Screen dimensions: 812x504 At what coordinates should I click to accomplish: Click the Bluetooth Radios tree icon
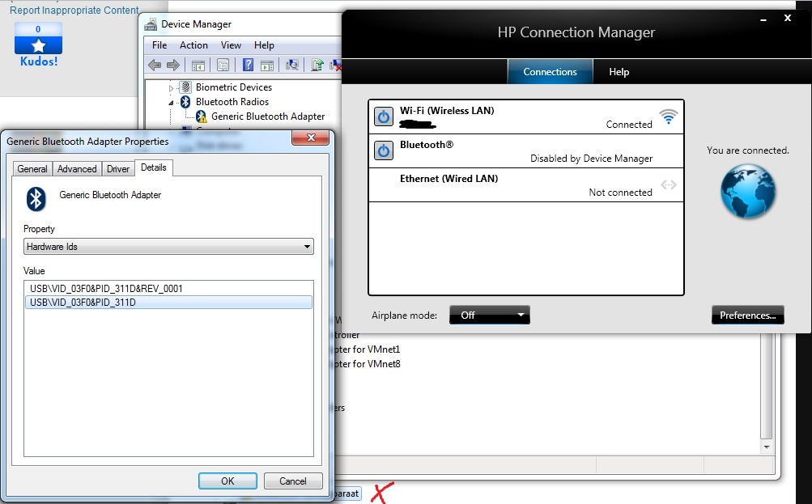click(185, 102)
